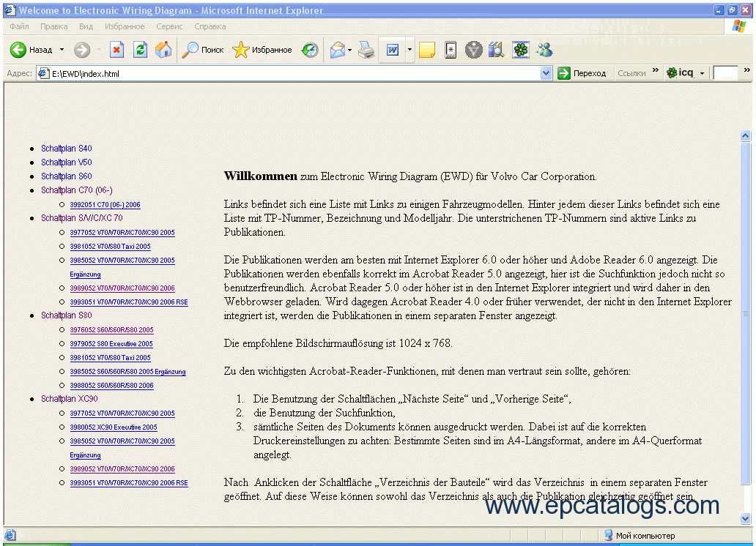The height and width of the screenshot is (546, 756).
Task: Click the text "Die empfohlene Bildschirmauflösung ist 1024 x 768."
Action: coord(338,343)
